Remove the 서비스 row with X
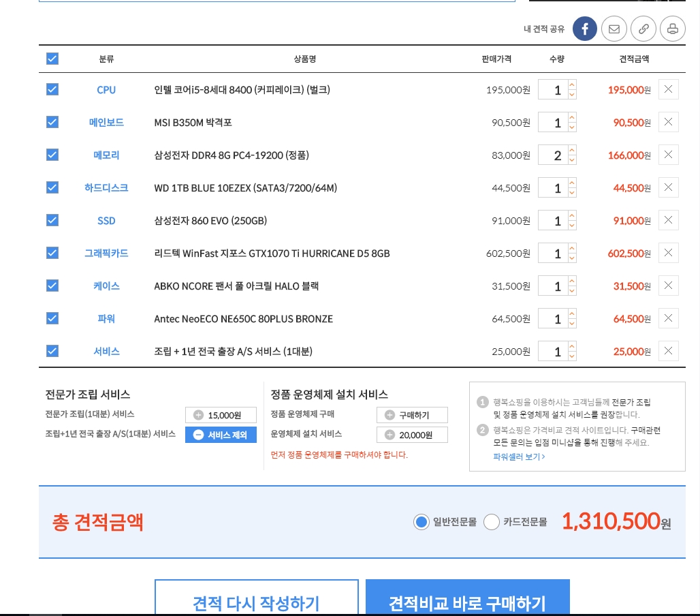Viewport: 700px width, 616px height. point(668,351)
